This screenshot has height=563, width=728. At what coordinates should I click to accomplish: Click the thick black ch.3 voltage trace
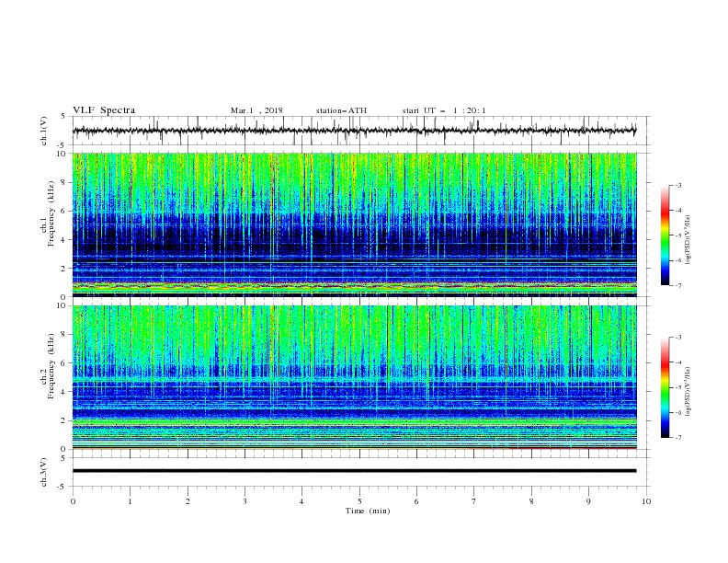click(354, 471)
